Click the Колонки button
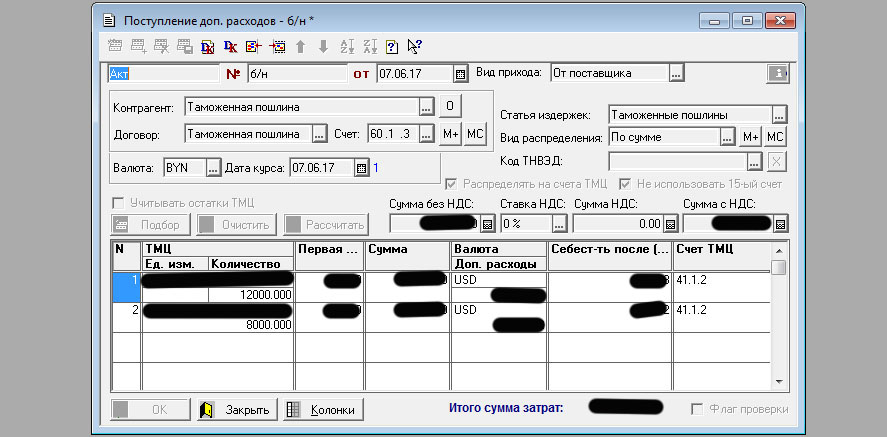Viewport: 887px width, 437px height. [323, 409]
